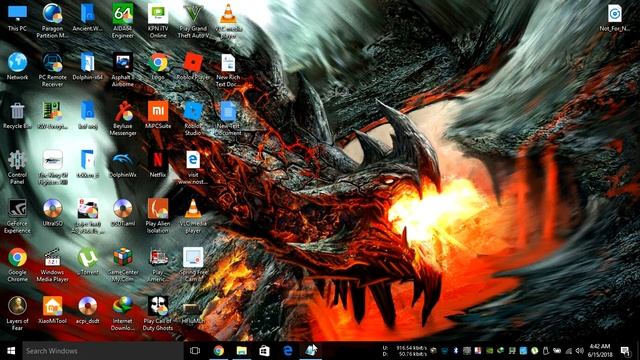
Task: Select the GameCenter My.Com icon
Action: [123, 265]
